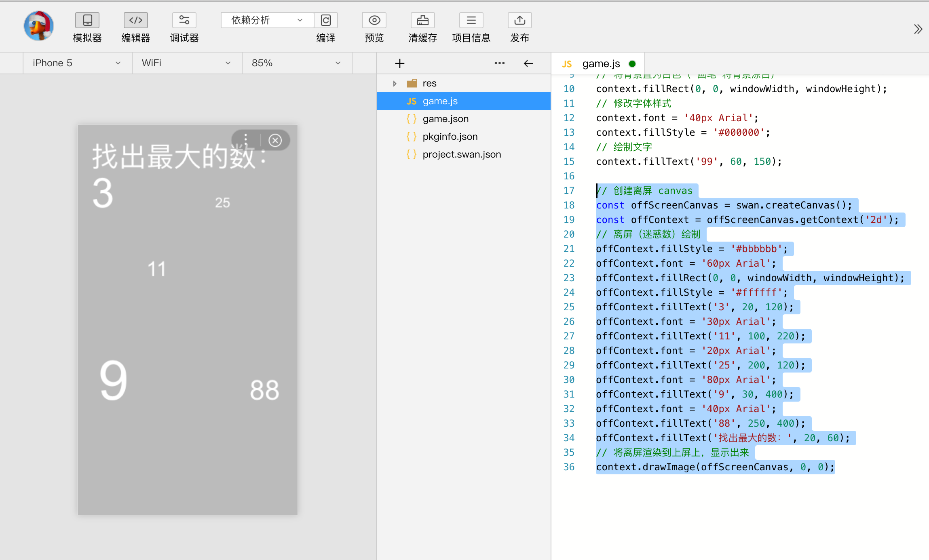Close the mini game with X button
The height and width of the screenshot is (560, 929).
click(275, 140)
